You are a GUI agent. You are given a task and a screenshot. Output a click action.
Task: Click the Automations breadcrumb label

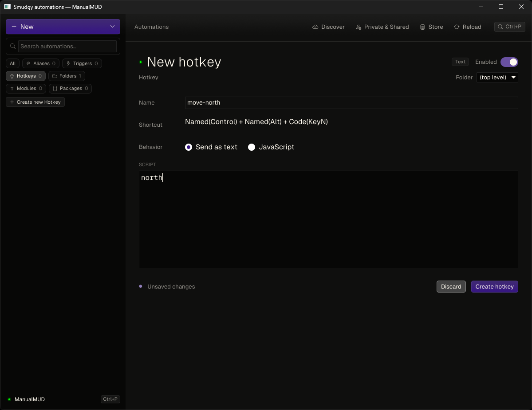[151, 27]
